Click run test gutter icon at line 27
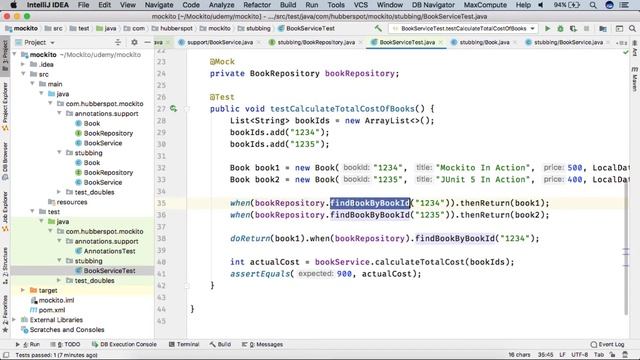 click(x=173, y=109)
